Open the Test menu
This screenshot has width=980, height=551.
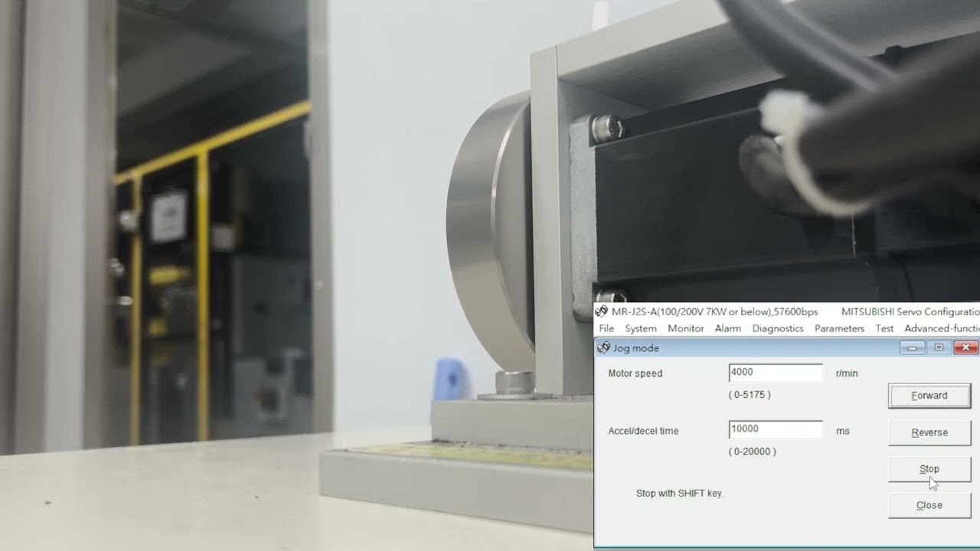(x=884, y=328)
